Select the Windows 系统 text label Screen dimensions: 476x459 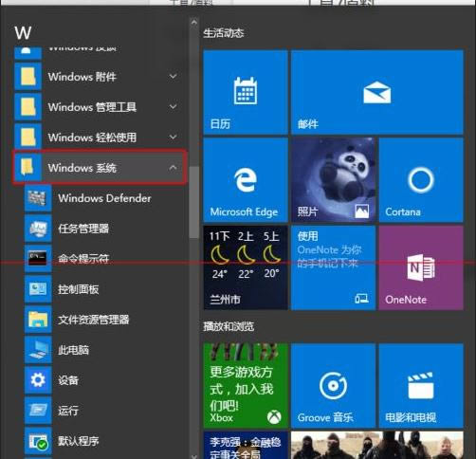[82, 168]
